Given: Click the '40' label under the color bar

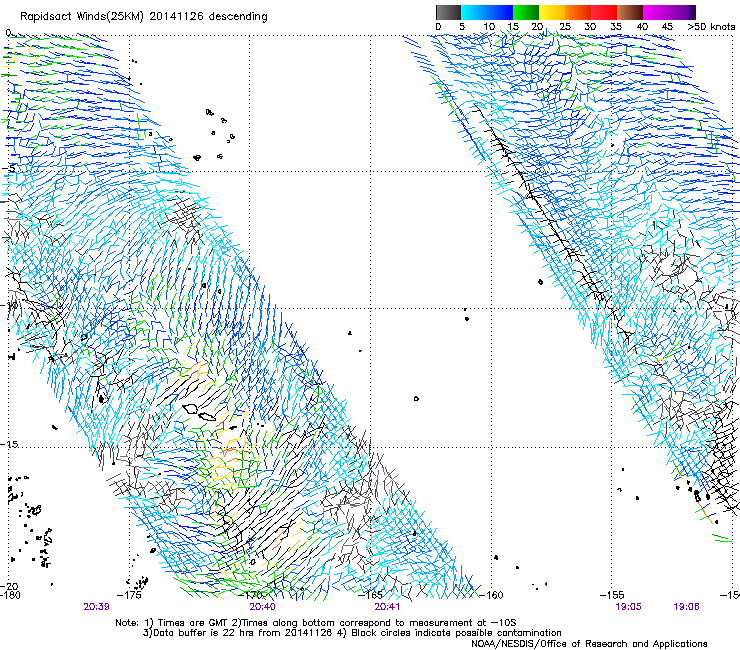Looking at the screenshot, I should [642, 26].
